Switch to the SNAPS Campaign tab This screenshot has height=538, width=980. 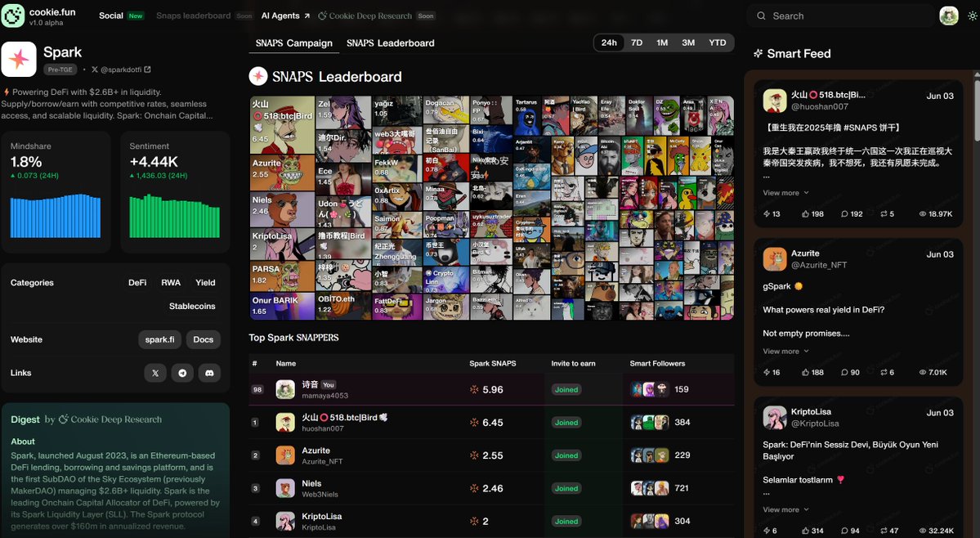(293, 43)
